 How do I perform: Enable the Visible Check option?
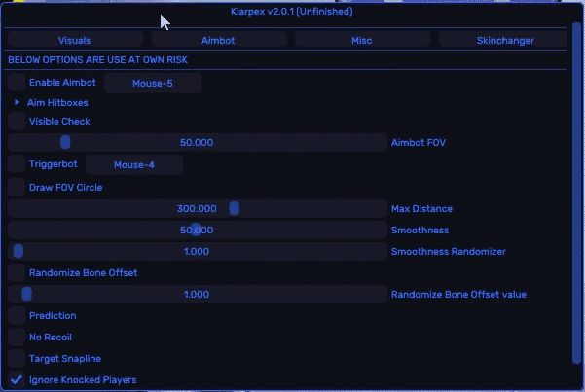coord(17,122)
